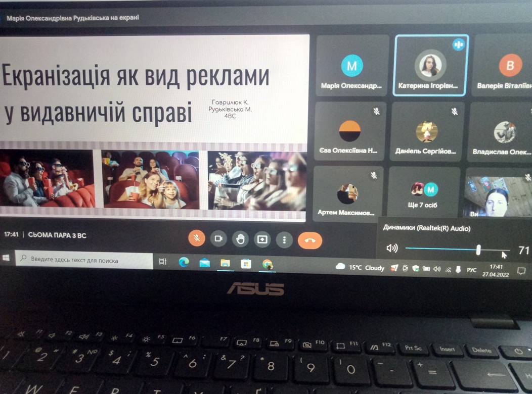Viewport: 532px width, 394px height.
Task: Raise hand in the meeting
Action: [x=240, y=239]
